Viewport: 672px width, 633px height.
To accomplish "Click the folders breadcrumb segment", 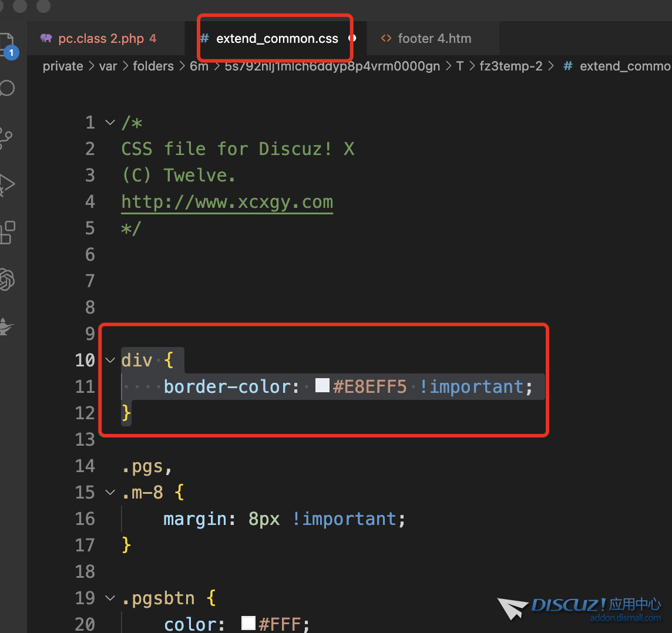I will pos(153,66).
